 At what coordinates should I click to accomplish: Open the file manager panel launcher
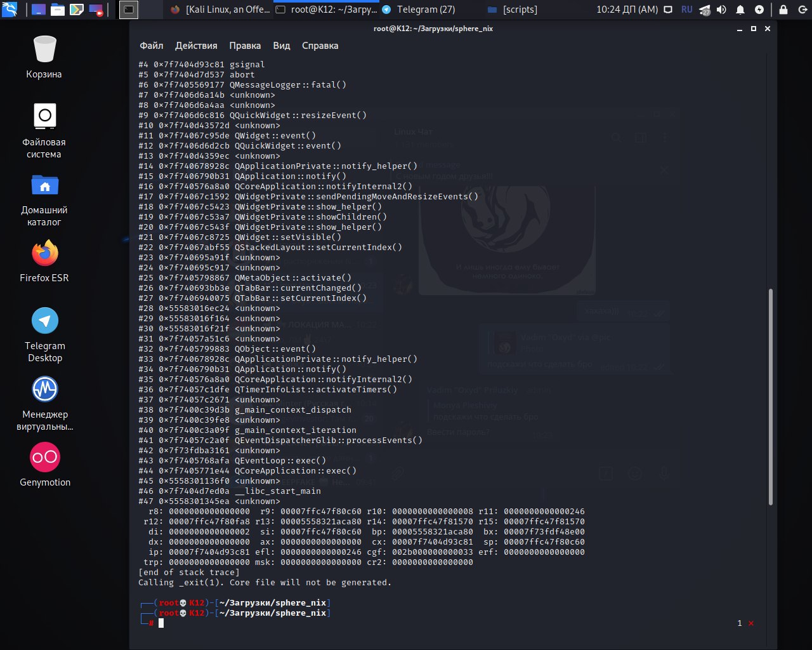click(57, 10)
